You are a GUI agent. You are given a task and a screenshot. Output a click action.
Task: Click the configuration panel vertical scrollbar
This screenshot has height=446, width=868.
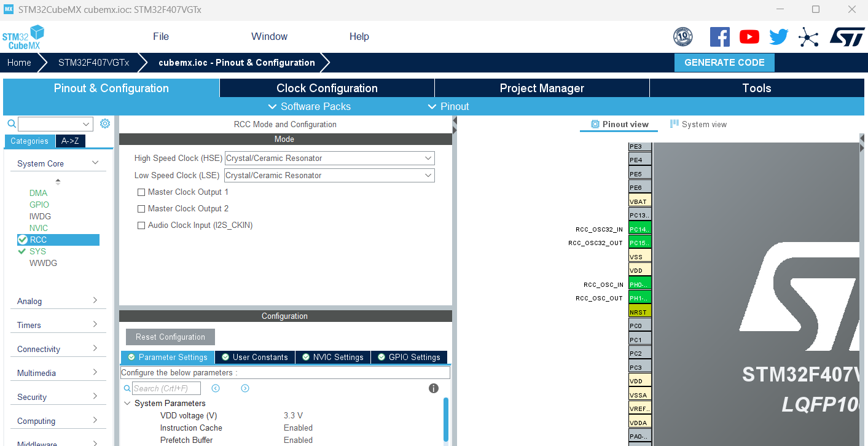(x=446, y=420)
